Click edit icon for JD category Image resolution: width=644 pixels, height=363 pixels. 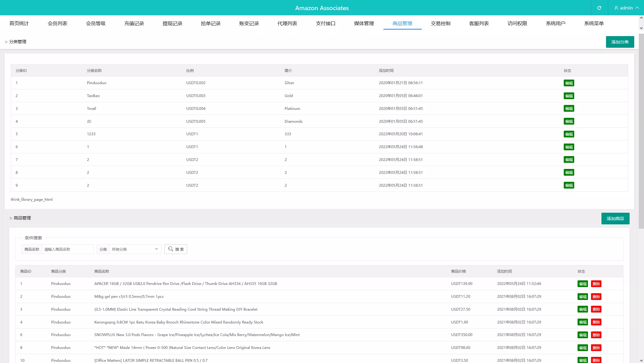click(569, 122)
